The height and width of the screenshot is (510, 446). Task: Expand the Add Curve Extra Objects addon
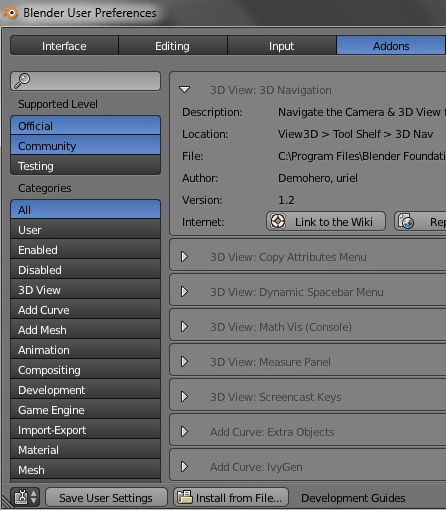click(x=184, y=432)
